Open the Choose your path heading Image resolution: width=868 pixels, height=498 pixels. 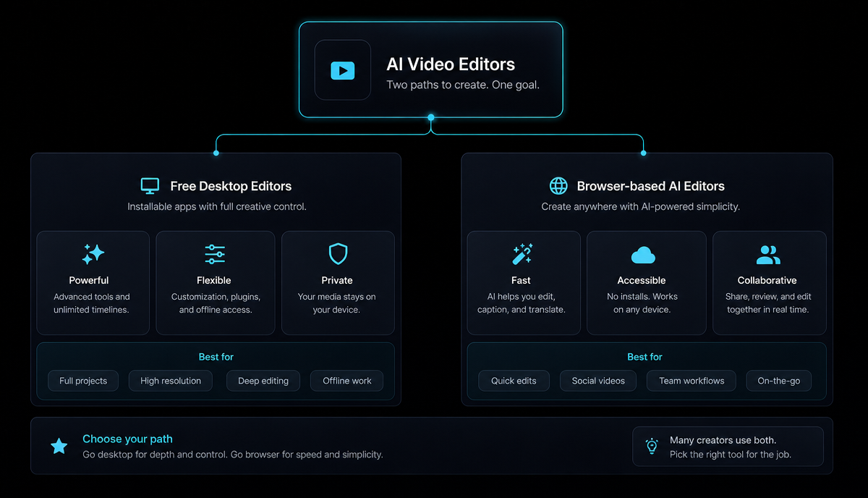point(127,439)
